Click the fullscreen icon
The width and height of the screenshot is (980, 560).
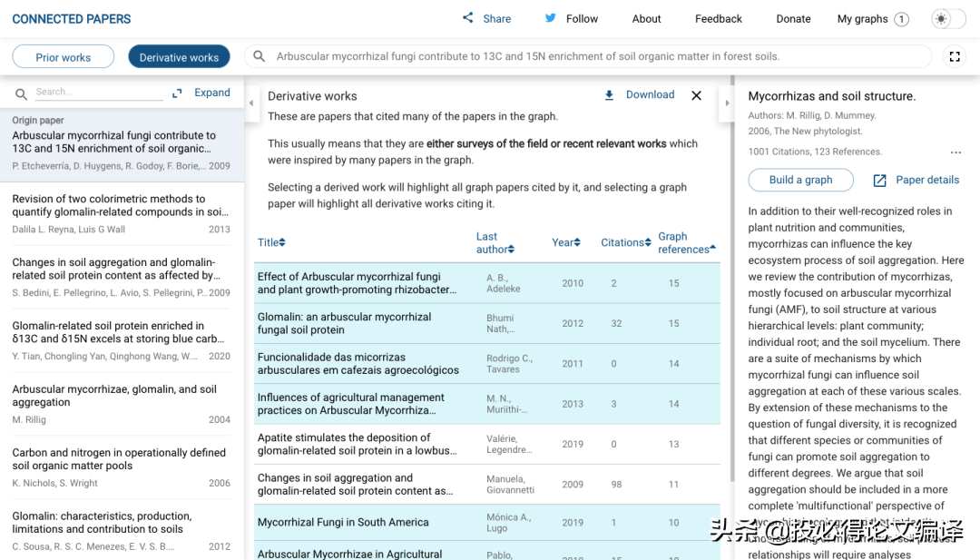[x=955, y=57]
